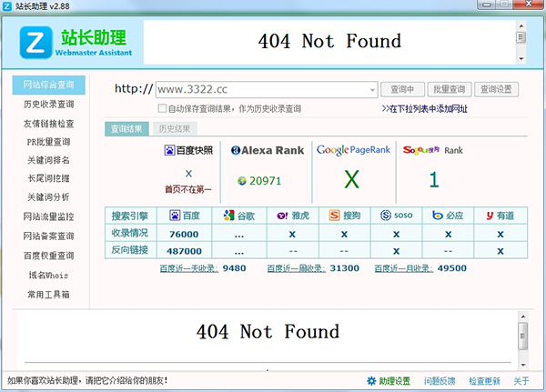
Task: Open 网站综合查询 in sidebar
Action: click(x=49, y=85)
